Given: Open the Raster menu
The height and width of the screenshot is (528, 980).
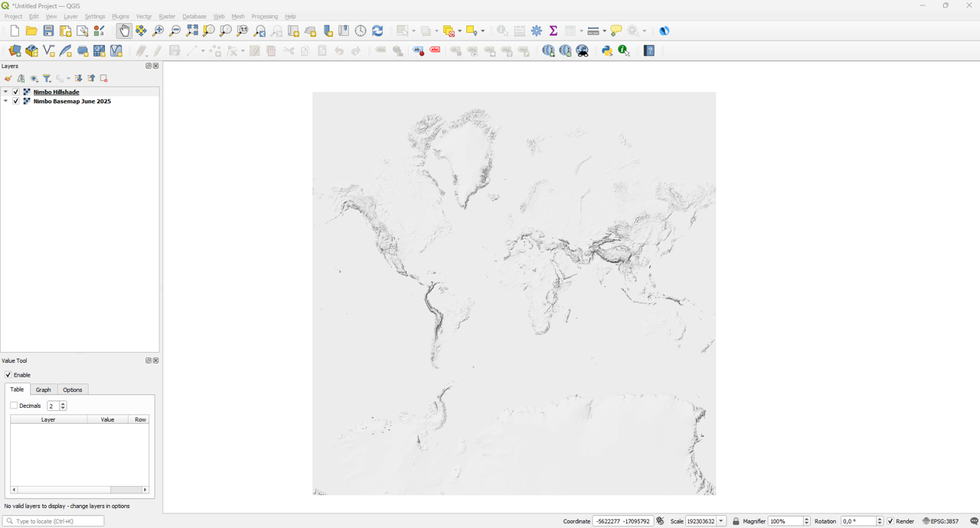Looking at the screenshot, I should [166, 16].
